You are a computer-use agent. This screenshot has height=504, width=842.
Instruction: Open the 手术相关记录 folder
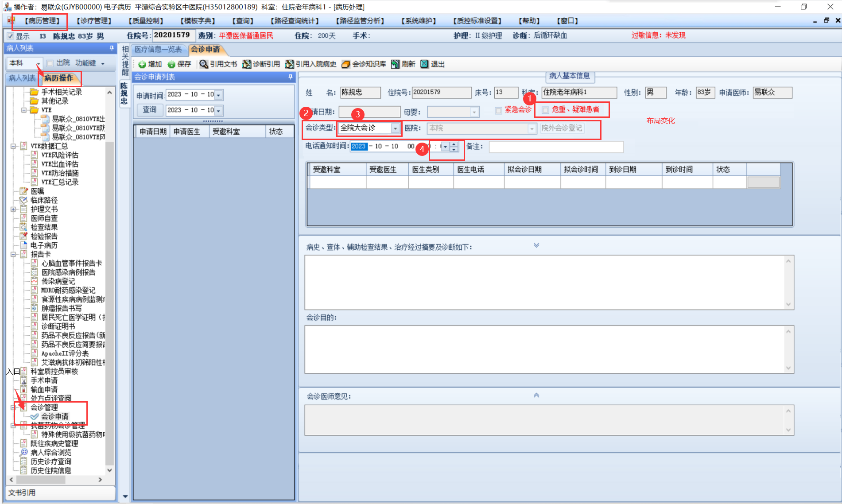coord(62,92)
